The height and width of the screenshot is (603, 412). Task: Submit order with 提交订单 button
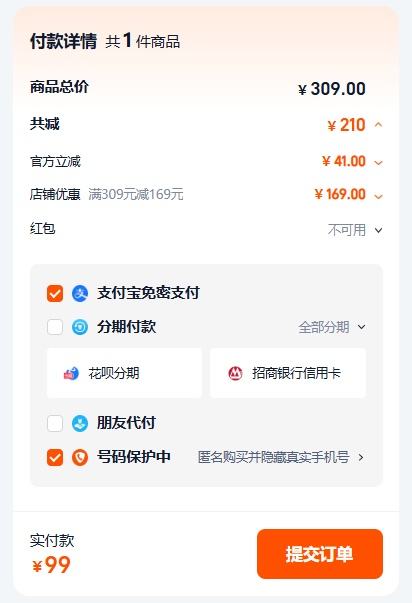pos(320,554)
